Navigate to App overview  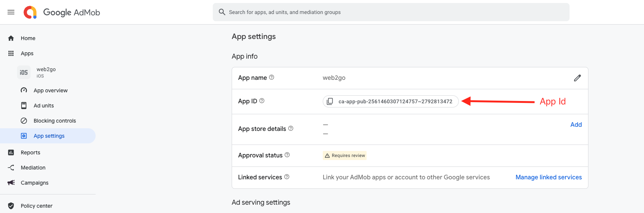point(50,90)
